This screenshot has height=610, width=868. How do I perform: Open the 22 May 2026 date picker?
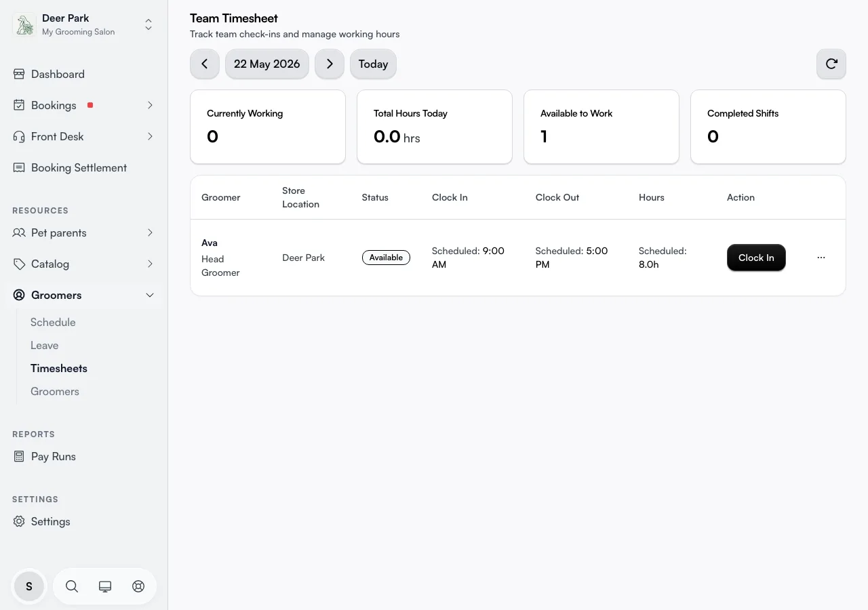tap(267, 64)
